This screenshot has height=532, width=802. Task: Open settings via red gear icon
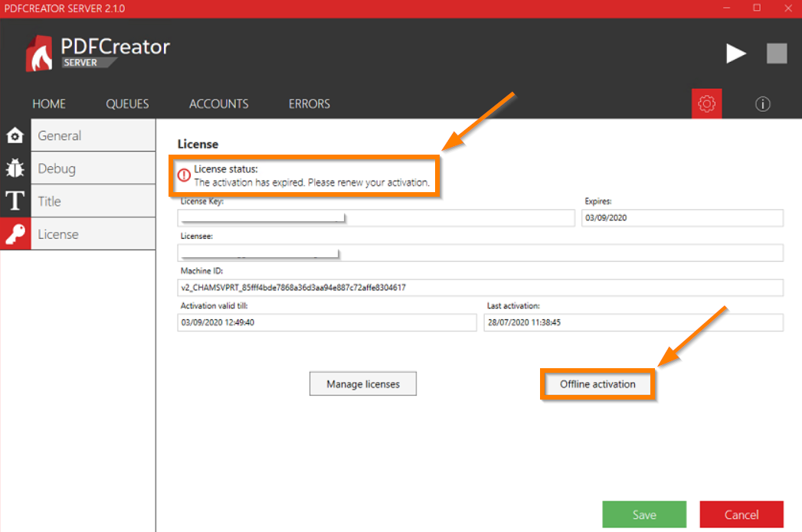click(706, 104)
